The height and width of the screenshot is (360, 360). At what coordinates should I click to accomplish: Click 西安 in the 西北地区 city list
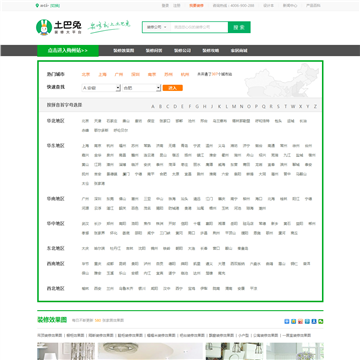(x=98, y=288)
